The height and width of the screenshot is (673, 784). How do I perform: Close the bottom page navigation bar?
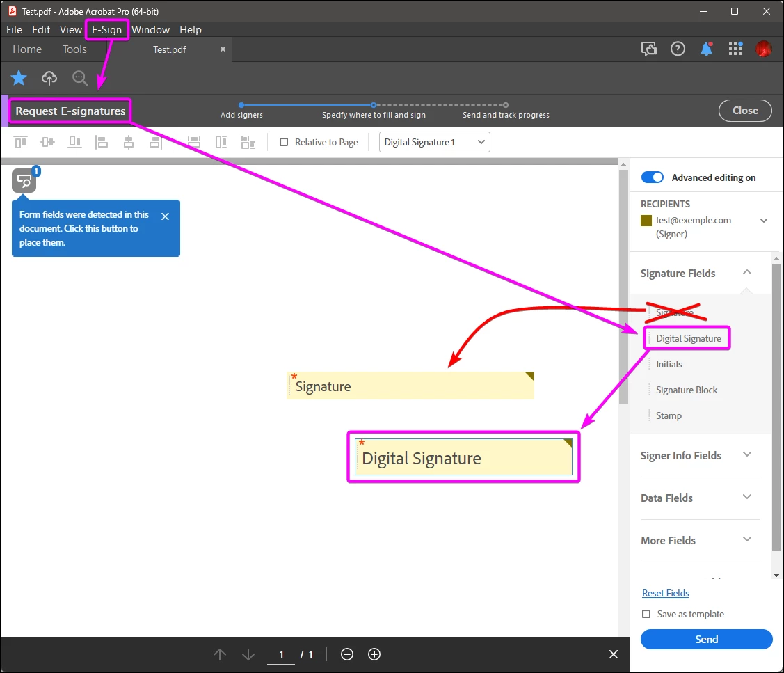(614, 654)
